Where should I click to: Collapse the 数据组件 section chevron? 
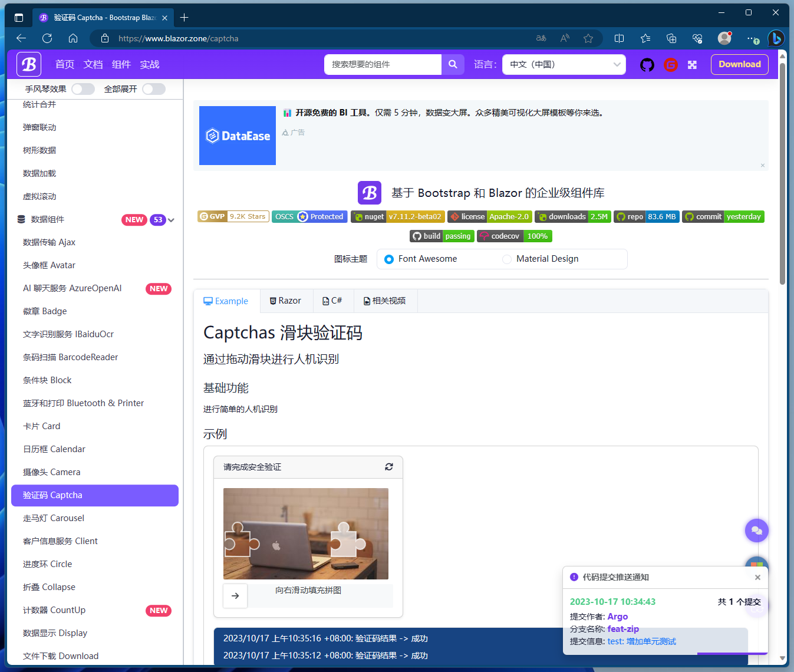tap(171, 219)
